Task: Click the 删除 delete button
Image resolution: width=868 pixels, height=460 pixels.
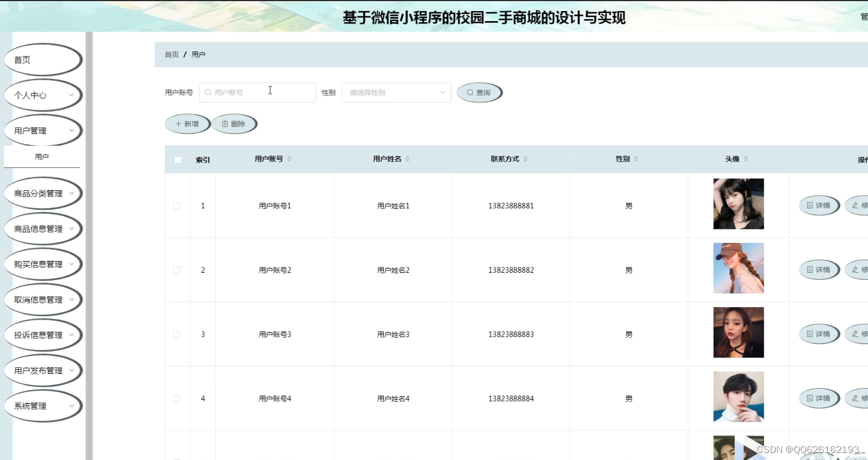Action: click(234, 124)
